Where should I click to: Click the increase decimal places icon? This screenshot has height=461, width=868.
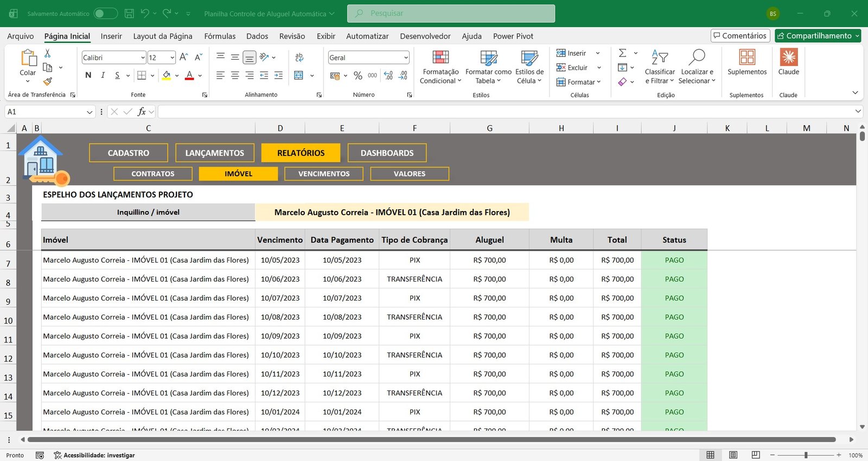(x=388, y=75)
